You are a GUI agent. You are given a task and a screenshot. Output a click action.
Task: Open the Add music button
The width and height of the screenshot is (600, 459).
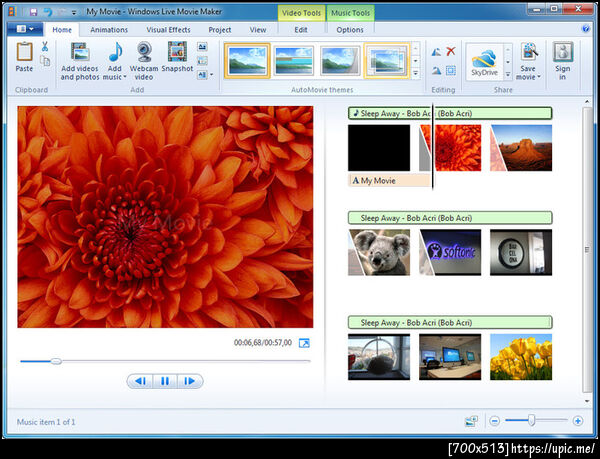[114, 61]
